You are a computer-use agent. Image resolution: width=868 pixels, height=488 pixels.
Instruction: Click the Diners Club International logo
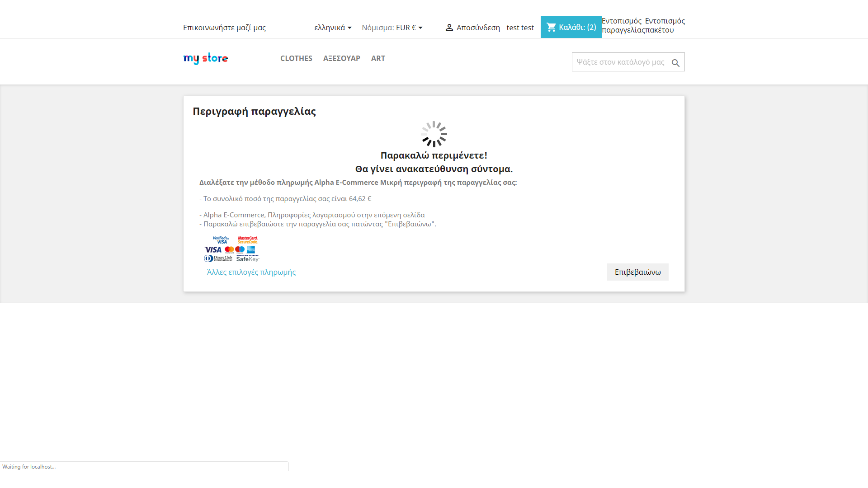coord(218,258)
